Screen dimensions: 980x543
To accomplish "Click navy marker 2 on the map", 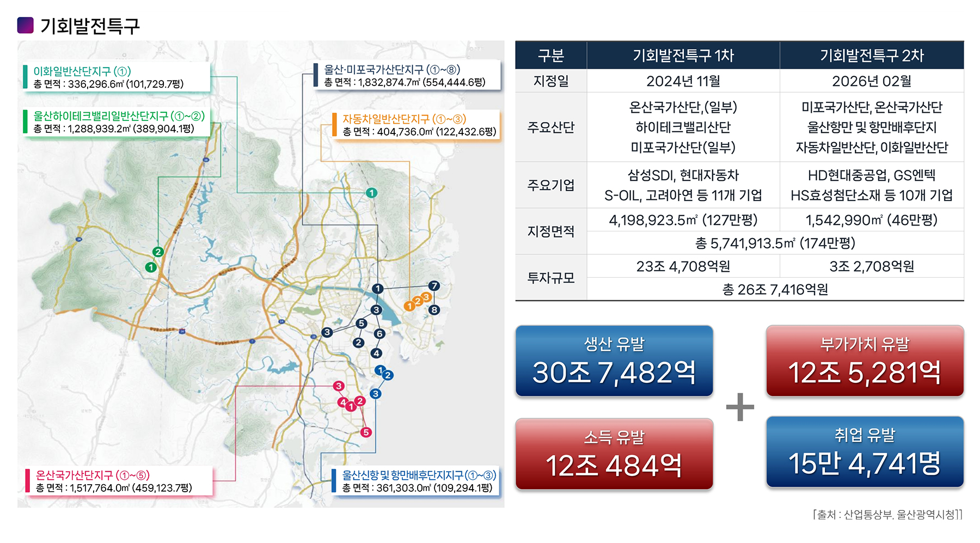I will pyautogui.click(x=358, y=343).
